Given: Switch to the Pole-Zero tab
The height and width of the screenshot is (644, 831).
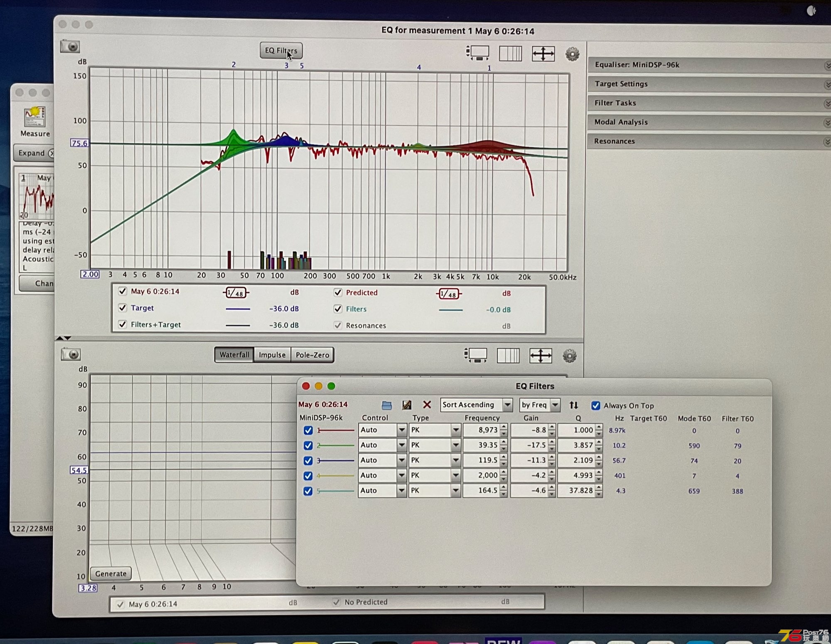Looking at the screenshot, I should (312, 355).
